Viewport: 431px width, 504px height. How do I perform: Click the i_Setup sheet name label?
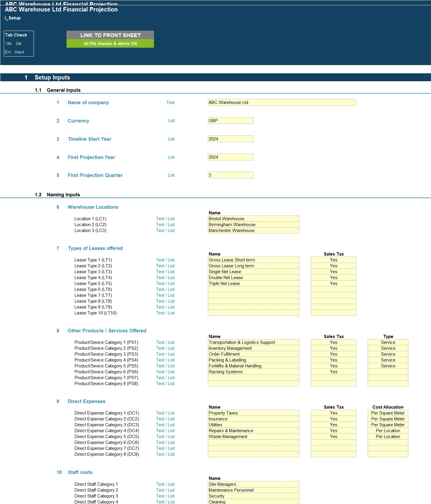coord(13,18)
